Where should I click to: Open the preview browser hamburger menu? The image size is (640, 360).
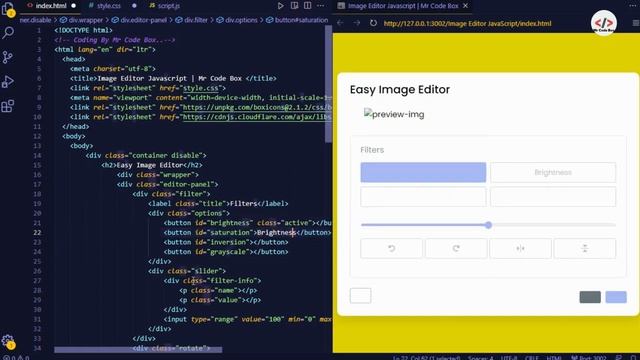[636, 23]
